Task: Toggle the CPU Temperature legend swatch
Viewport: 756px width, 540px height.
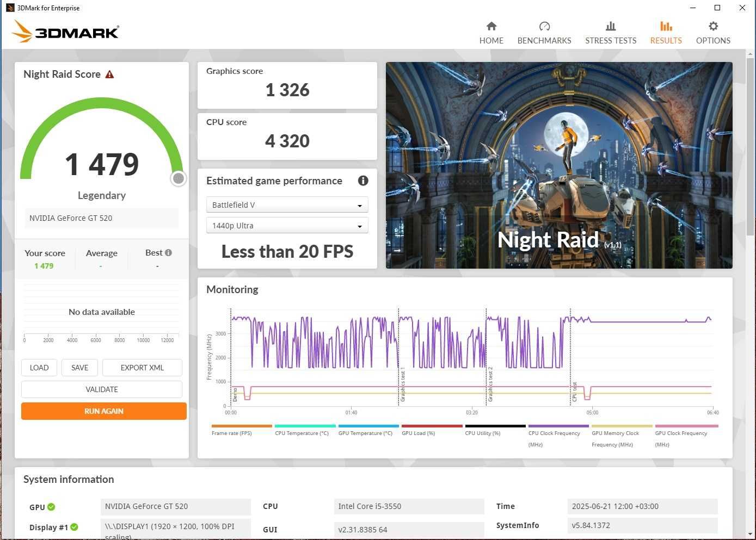Action: [x=305, y=426]
